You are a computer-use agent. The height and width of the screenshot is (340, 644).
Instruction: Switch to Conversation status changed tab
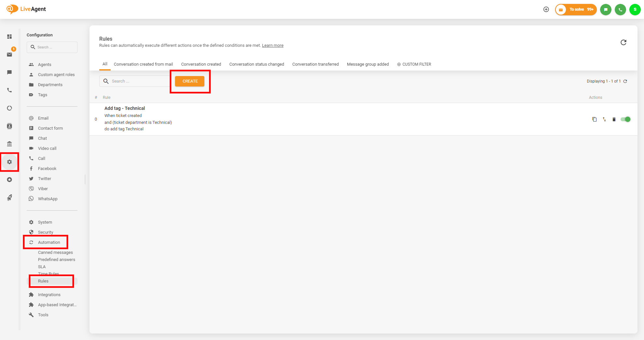pos(256,64)
